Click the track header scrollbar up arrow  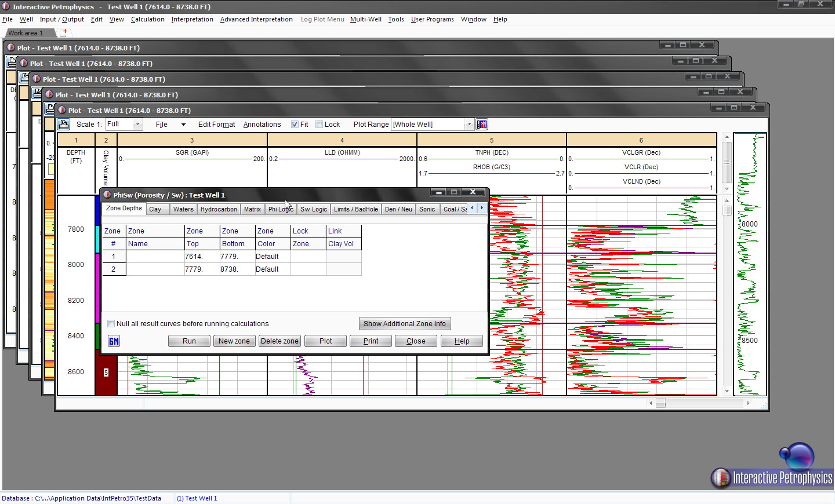pyautogui.click(x=727, y=137)
